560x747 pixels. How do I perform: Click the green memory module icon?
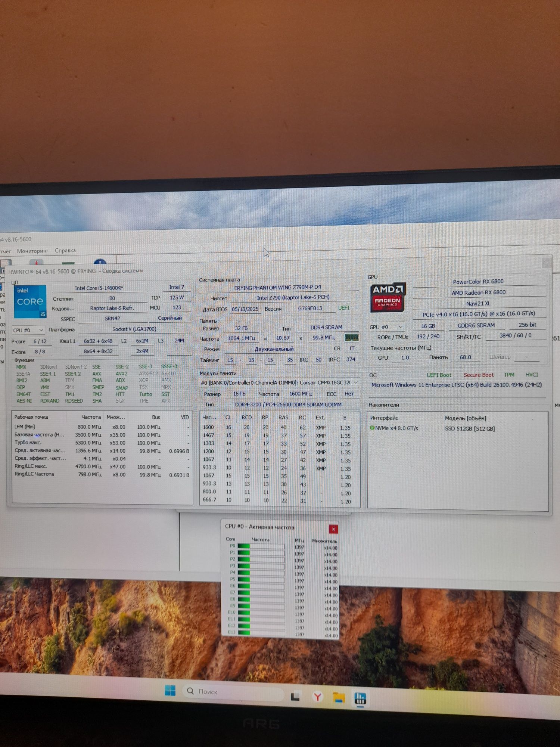tap(352, 338)
